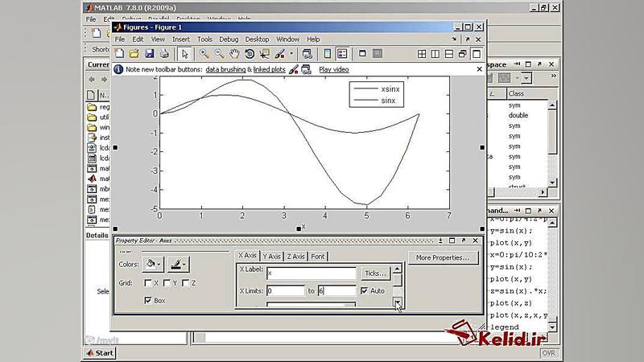Toggle the Insert Legend toolbar icon

(x=341, y=54)
